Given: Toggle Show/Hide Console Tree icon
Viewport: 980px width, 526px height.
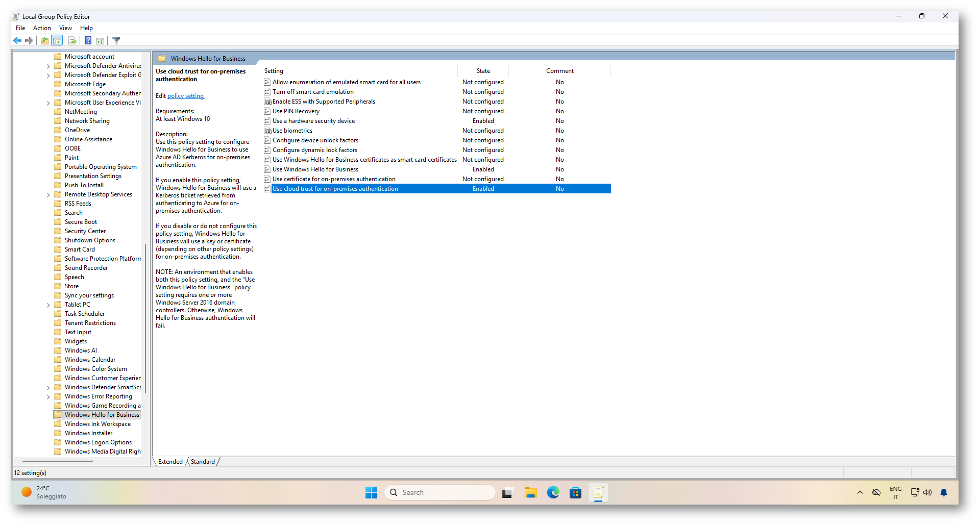Looking at the screenshot, I should (x=57, y=41).
